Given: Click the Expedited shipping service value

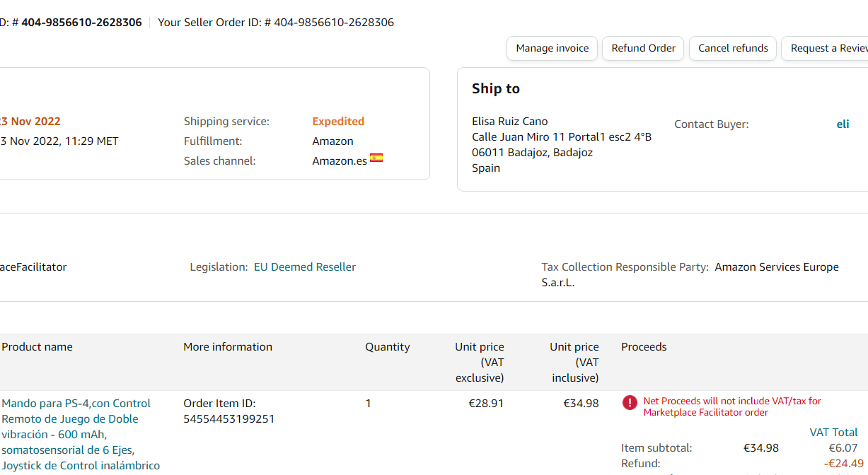Looking at the screenshot, I should coord(338,122).
